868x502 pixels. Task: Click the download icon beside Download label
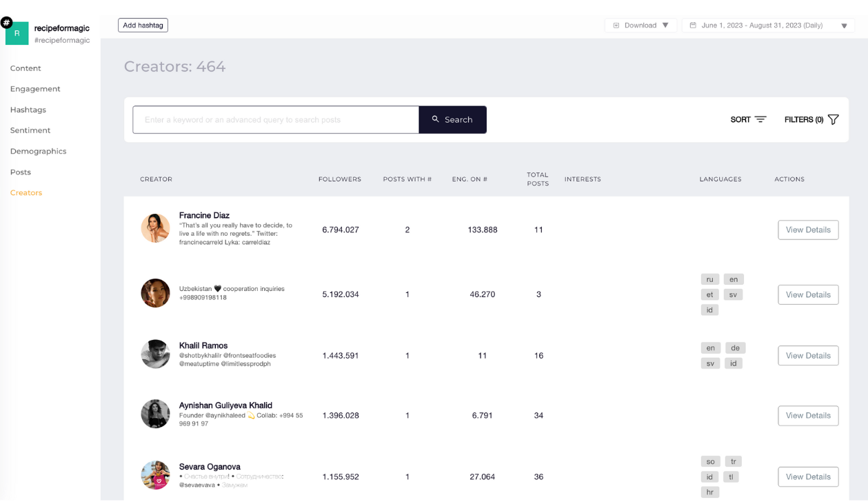616,26
